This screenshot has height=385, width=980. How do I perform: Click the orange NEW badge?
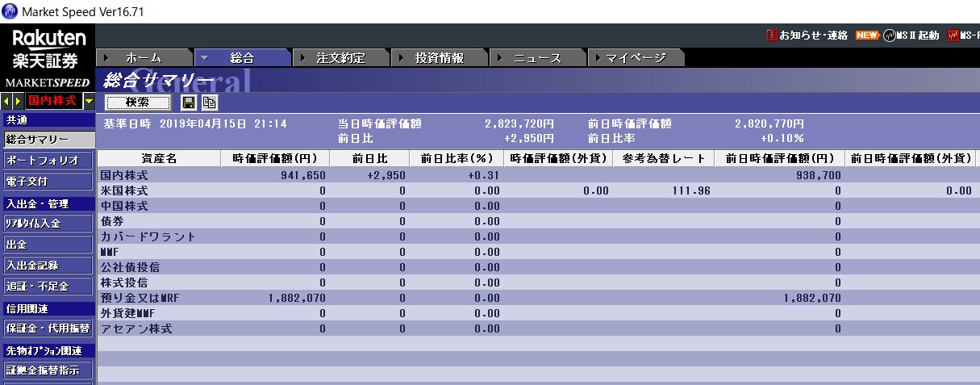pos(867,36)
